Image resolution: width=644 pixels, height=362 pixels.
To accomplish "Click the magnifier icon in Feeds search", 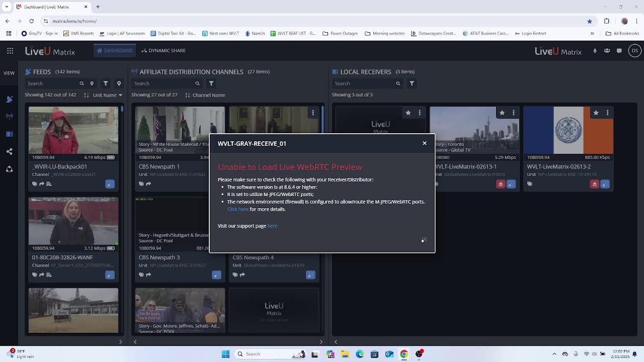I will click(82, 83).
